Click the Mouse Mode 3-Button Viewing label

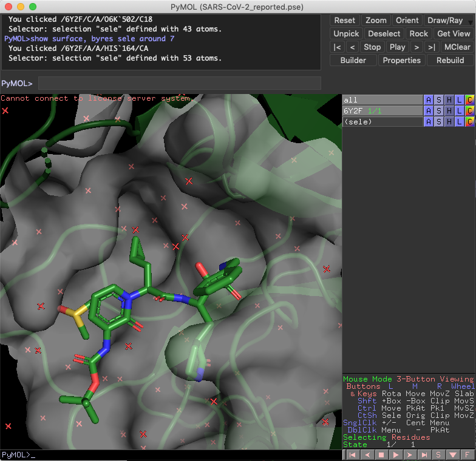tap(408, 379)
